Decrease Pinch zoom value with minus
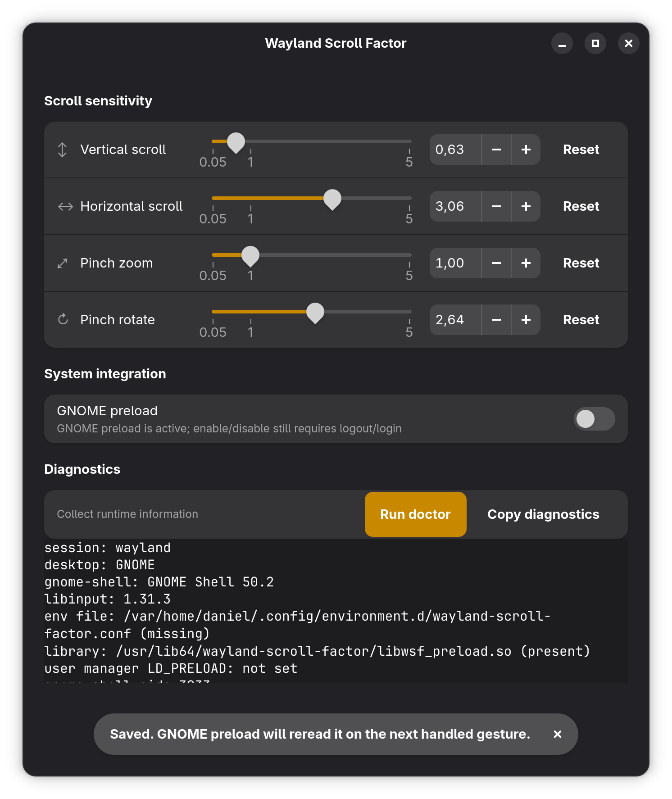This screenshot has height=799, width=672. (x=496, y=263)
